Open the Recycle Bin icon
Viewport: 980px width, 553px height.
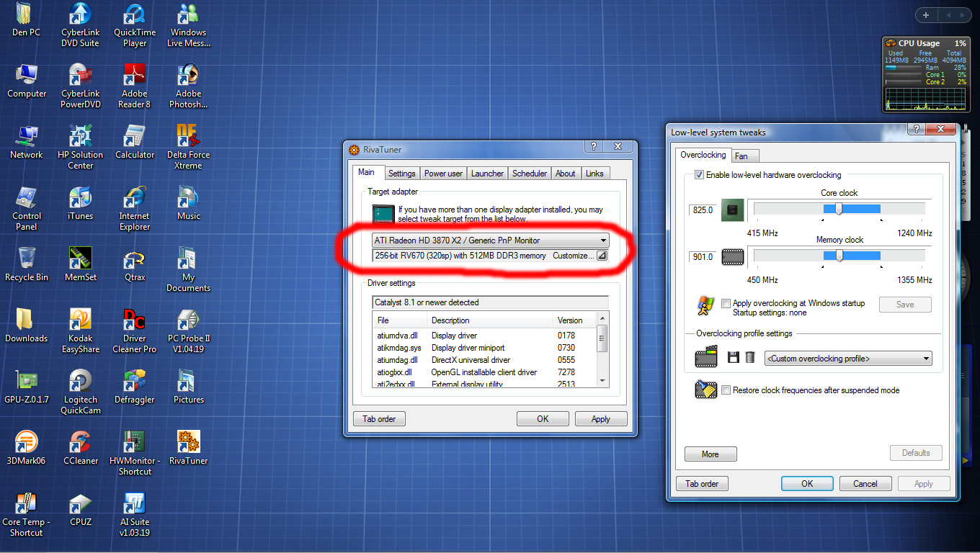tap(26, 264)
